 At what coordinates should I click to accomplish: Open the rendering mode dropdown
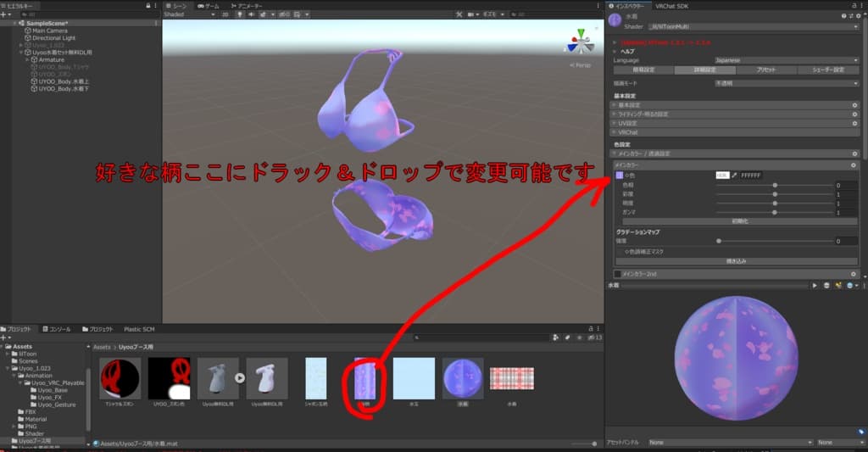click(x=787, y=83)
